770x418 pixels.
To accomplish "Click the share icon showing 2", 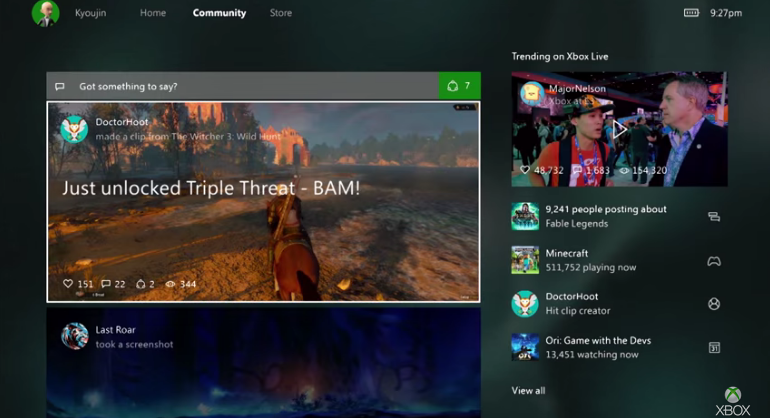I will click(x=141, y=284).
